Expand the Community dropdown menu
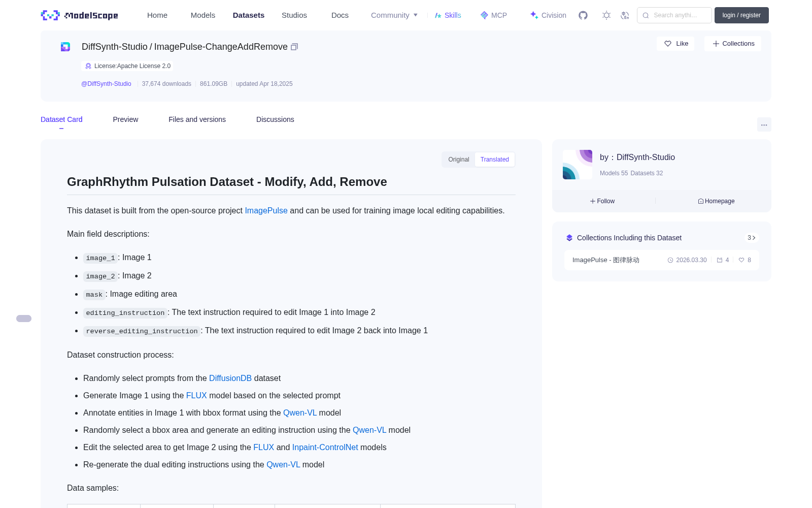812x508 pixels. point(394,15)
